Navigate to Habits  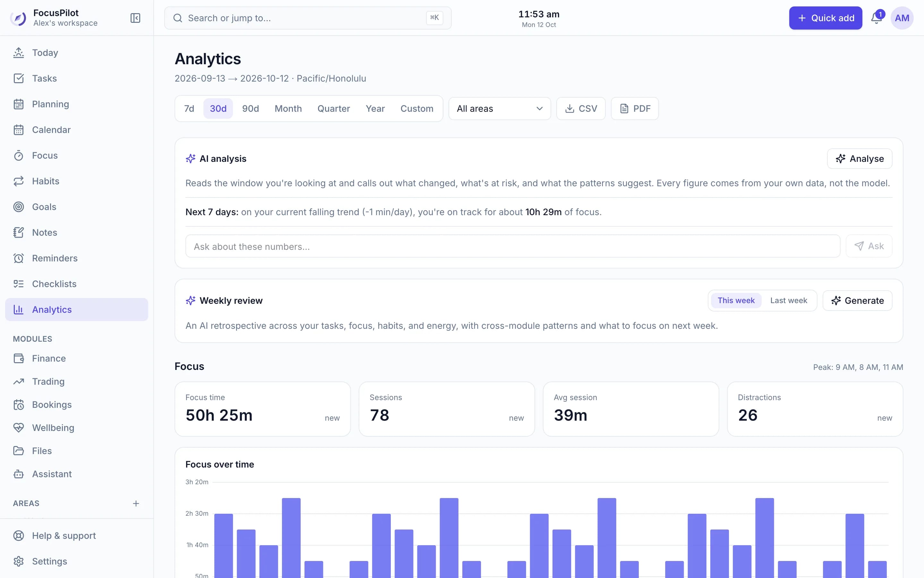(x=77, y=181)
